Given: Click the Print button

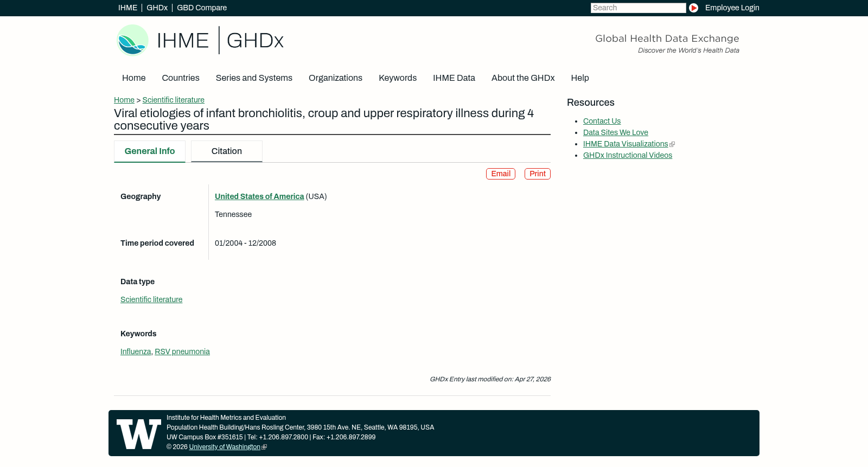Looking at the screenshot, I should 538,174.
